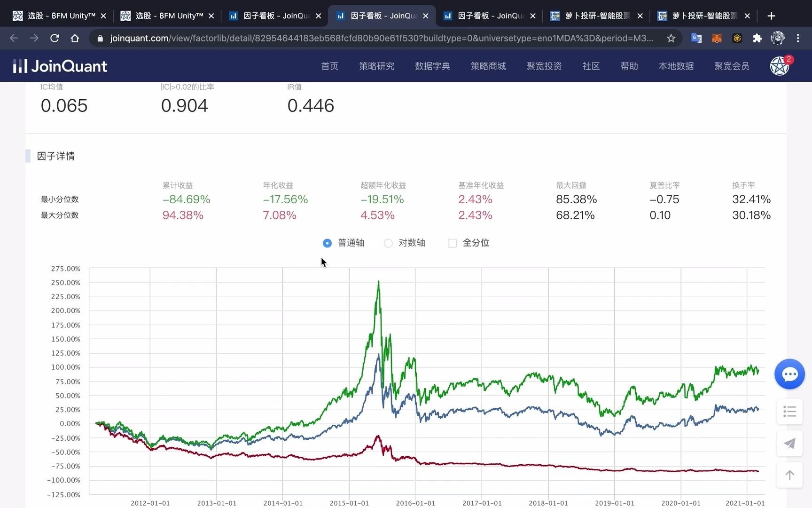Open the Chrome three-dot menu
Image resolution: width=812 pixels, height=508 pixels.
pos(798,38)
